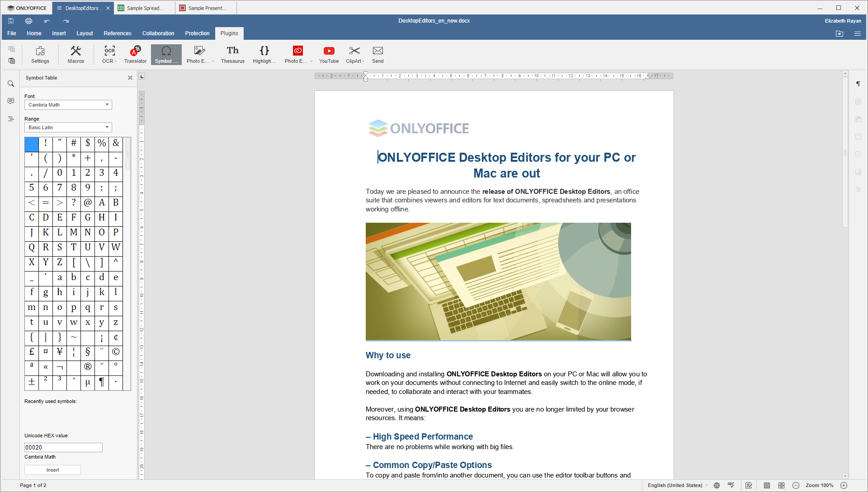Switch to the Layout tab
The image size is (868, 492).
point(85,33)
